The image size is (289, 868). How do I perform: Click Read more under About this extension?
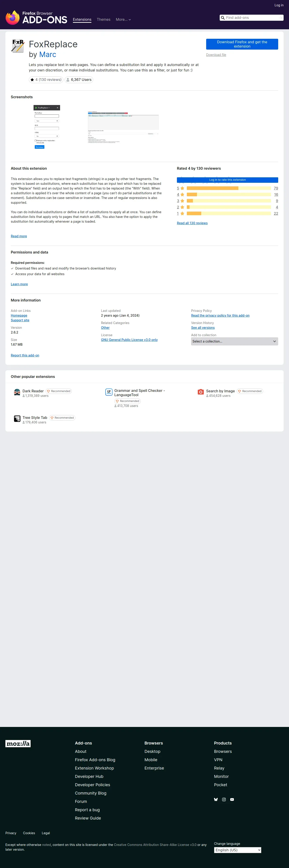pos(19,236)
